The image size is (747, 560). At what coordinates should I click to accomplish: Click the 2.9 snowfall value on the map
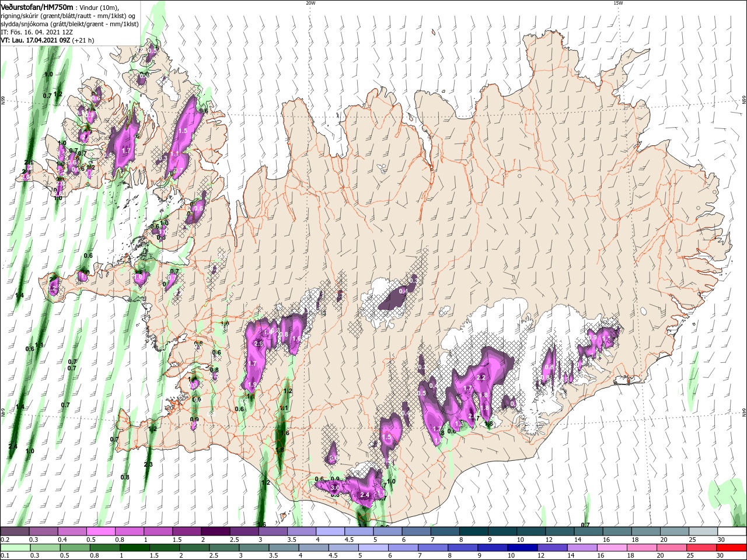[x=259, y=344]
